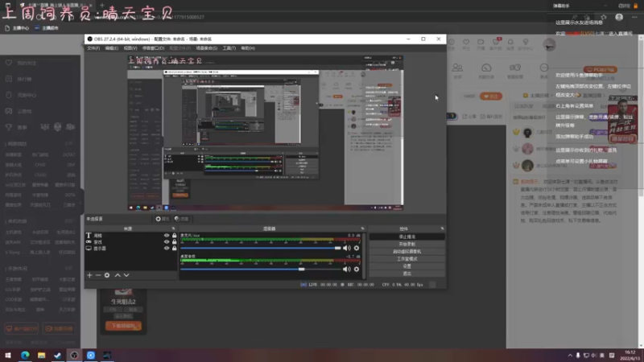Open messages bell icon in Douyu header
This screenshot has height=362, width=644.
click(510, 43)
